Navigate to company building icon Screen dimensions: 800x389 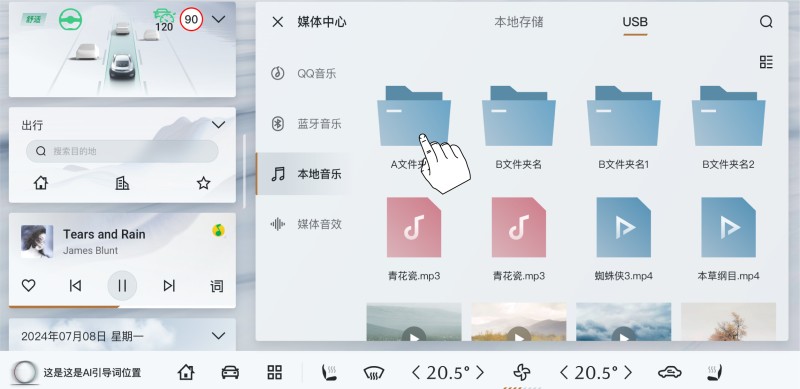point(122,183)
